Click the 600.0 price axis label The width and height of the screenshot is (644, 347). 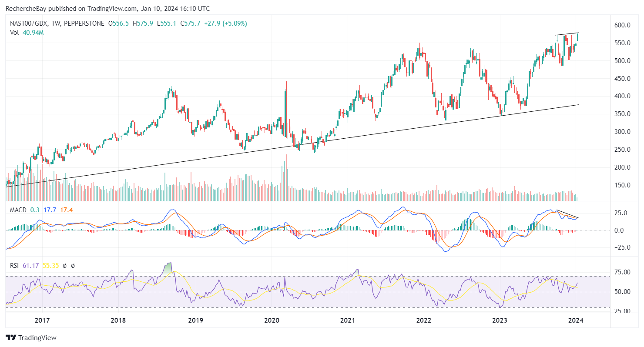[622, 25]
